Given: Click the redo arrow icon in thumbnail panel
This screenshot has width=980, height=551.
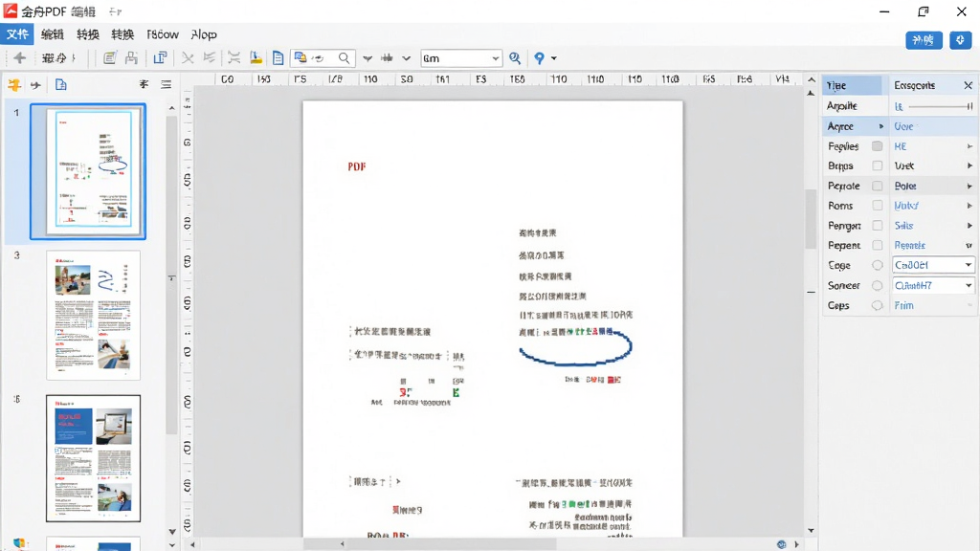Looking at the screenshot, I should (x=35, y=85).
